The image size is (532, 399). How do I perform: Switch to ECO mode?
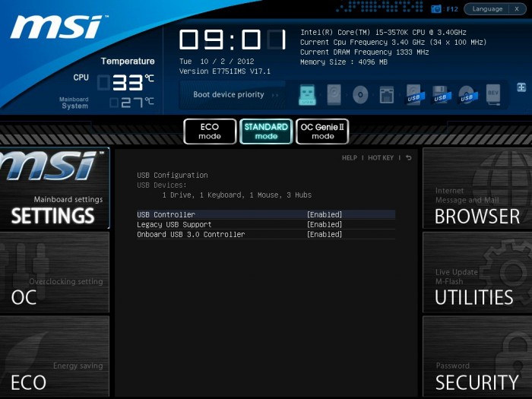(210, 131)
